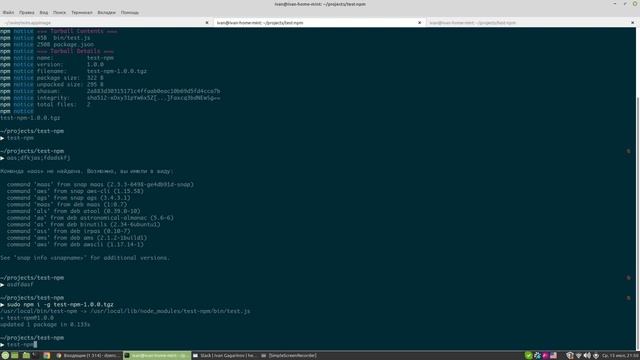The height and width of the screenshot is (360, 640).
Task: Open the Linux Mint start menu
Action: (x=5, y=356)
